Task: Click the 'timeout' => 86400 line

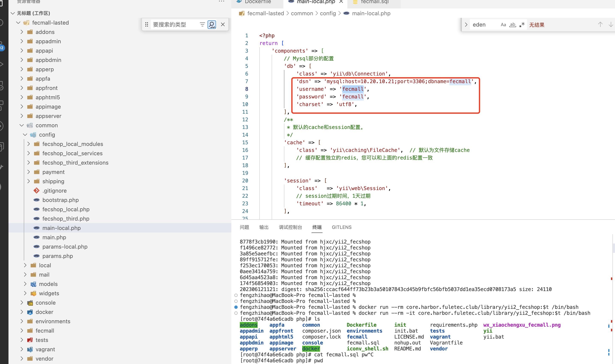Action: pyautogui.click(x=331, y=204)
